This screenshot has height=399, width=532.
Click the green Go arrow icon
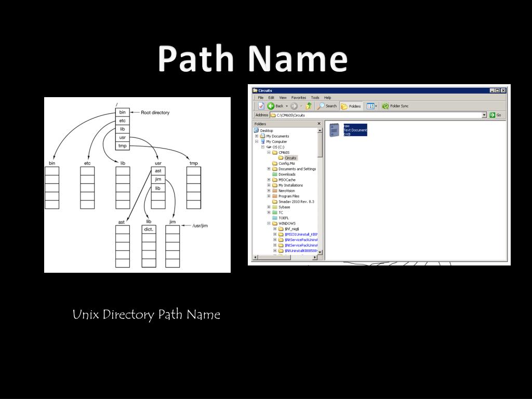pyautogui.click(x=493, y=115)
